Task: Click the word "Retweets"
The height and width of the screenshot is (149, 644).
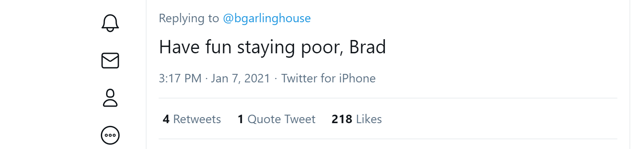Action: click(x=197, y=119)
